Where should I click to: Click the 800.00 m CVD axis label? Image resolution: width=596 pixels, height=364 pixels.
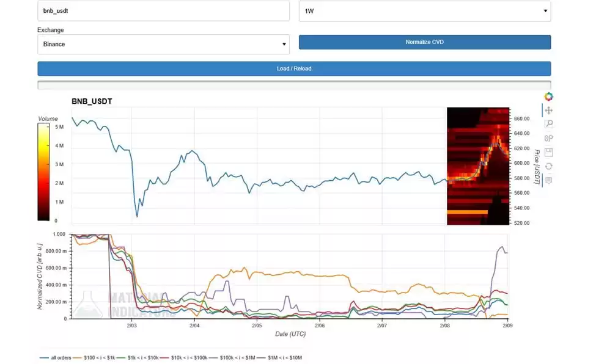(56, 251)
